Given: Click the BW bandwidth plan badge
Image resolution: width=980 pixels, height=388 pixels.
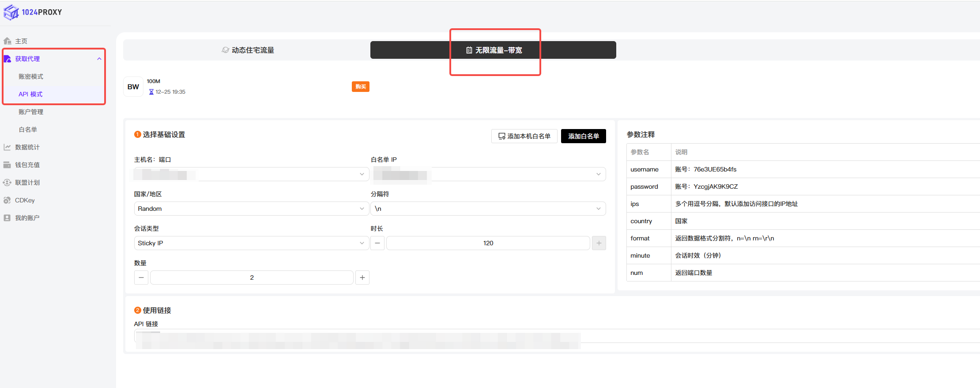Looking at the screenshot, I should click(x=133, y=87).
